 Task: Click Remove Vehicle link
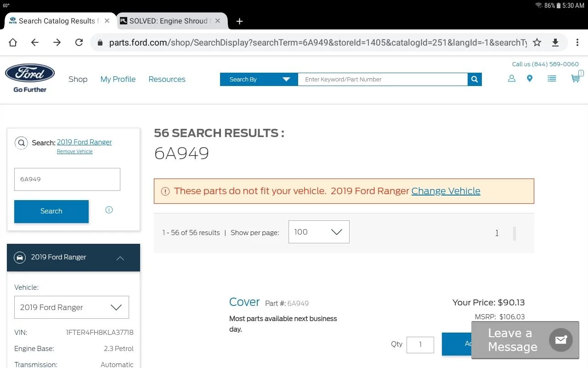[74, 151]
